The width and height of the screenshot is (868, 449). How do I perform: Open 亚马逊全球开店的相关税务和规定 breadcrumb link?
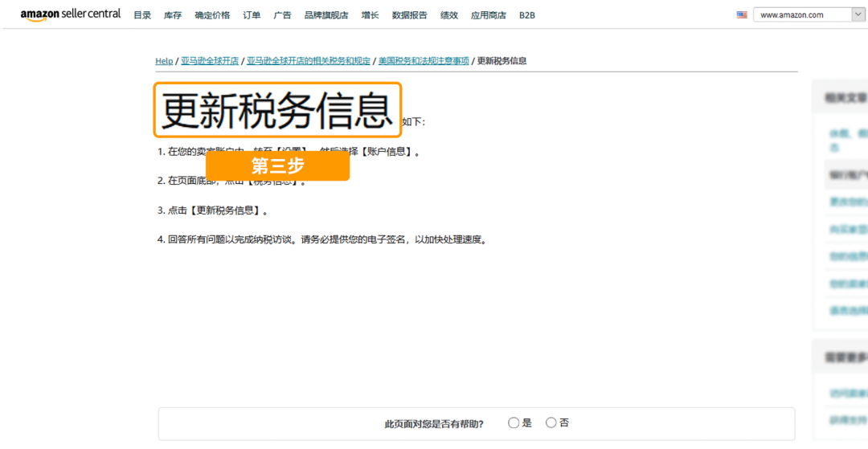[309, 61]
